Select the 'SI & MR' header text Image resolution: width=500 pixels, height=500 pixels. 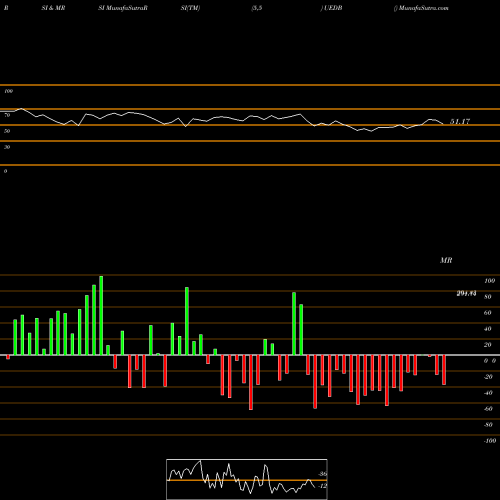53,8
